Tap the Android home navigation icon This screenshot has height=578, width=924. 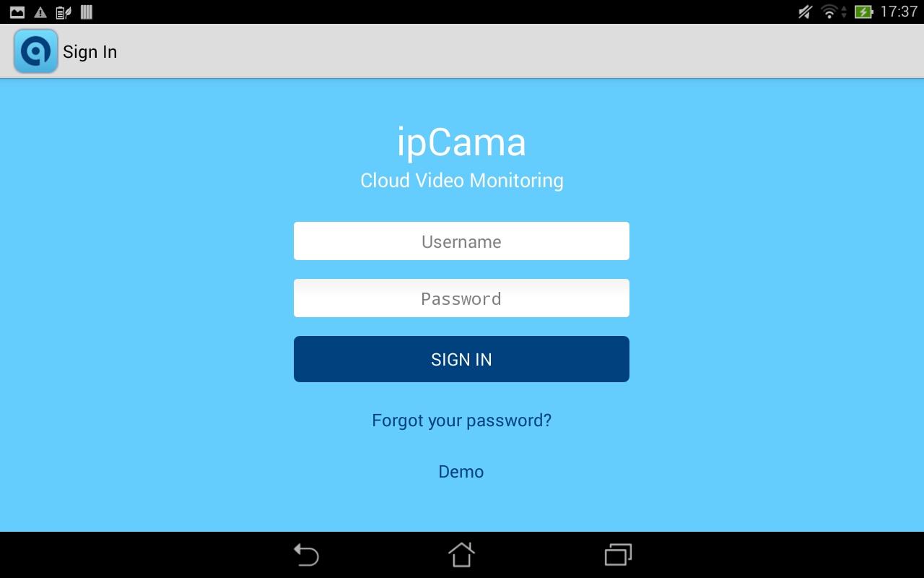461,555
